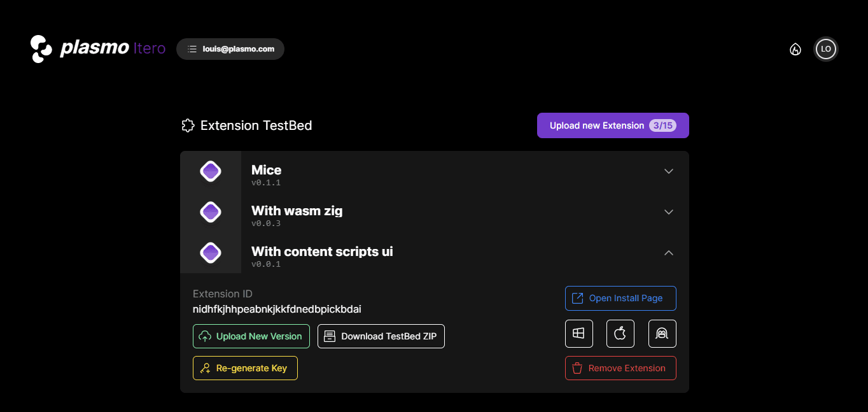Viewport: 868px width, 412px height.
Task: Click Re-generate Key button
Action: click(245, 368)
